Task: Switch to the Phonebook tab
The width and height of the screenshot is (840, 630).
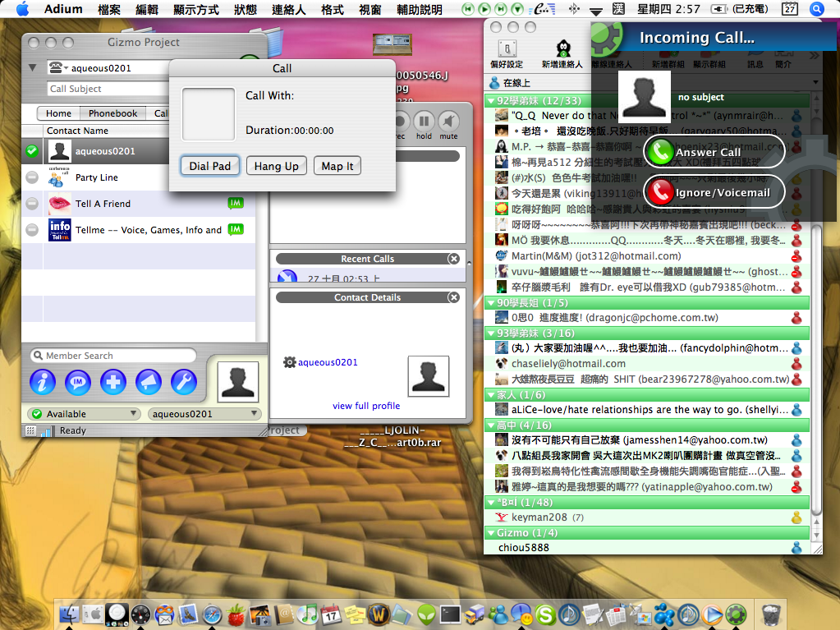Action: 112,113
